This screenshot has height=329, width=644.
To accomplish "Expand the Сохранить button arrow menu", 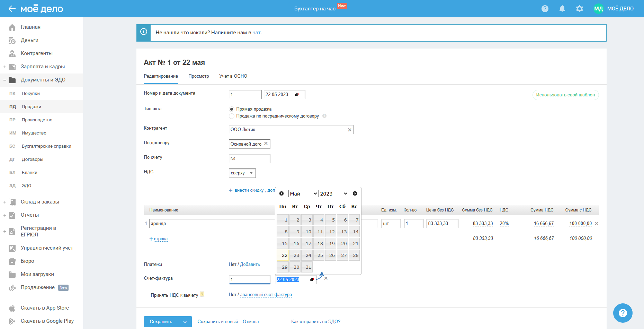I will point(185,322).
